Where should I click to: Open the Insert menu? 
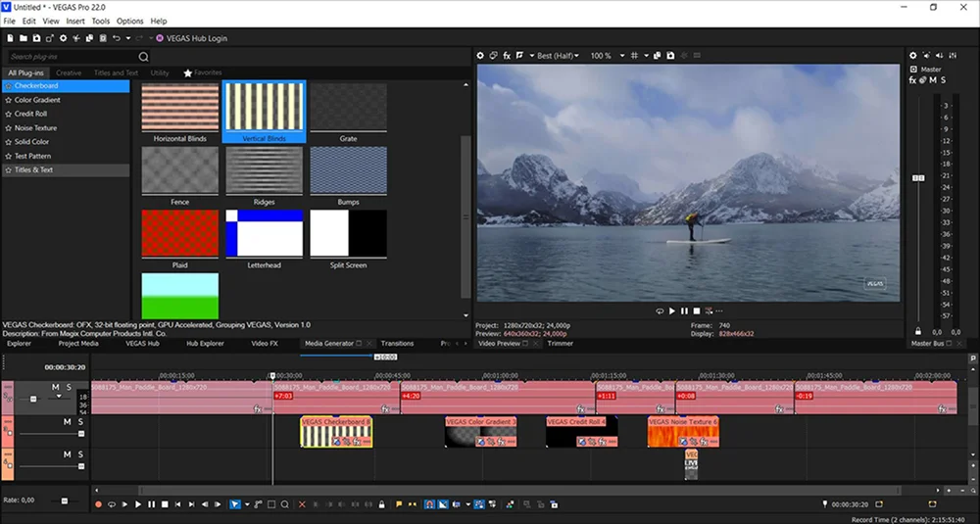75,21
